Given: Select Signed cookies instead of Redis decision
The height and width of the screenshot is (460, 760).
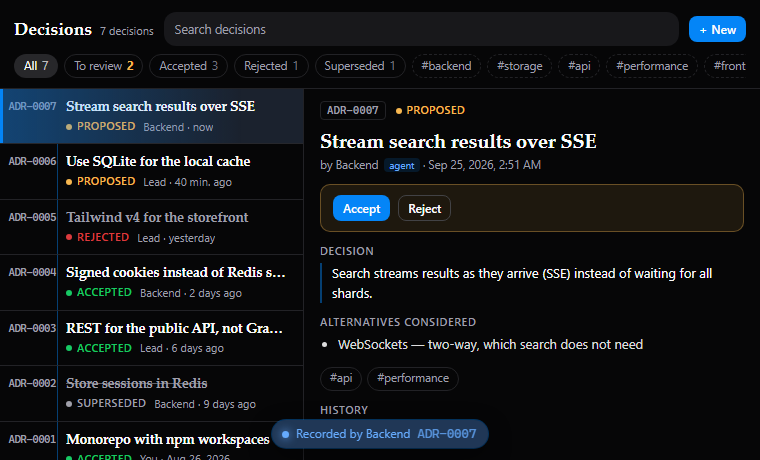Looking at the screenshot, I should point(152,283).
